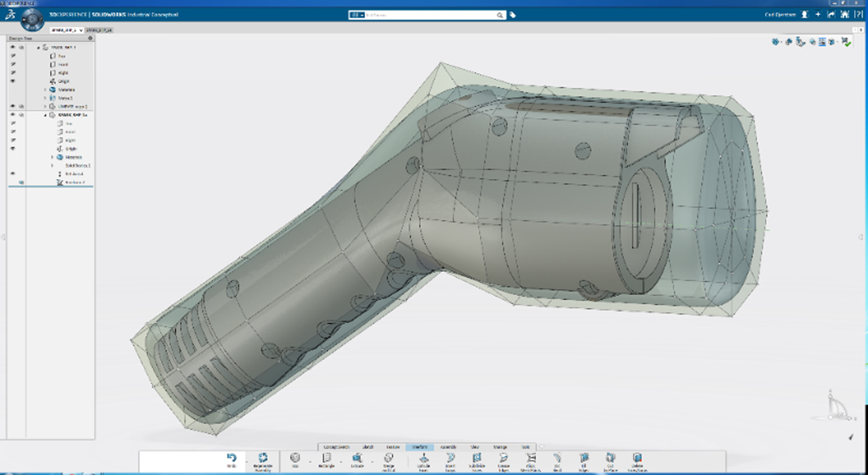Screen dimensions: 868x475
Task: Select the Box primitive tool
Action: click(295, 458)
